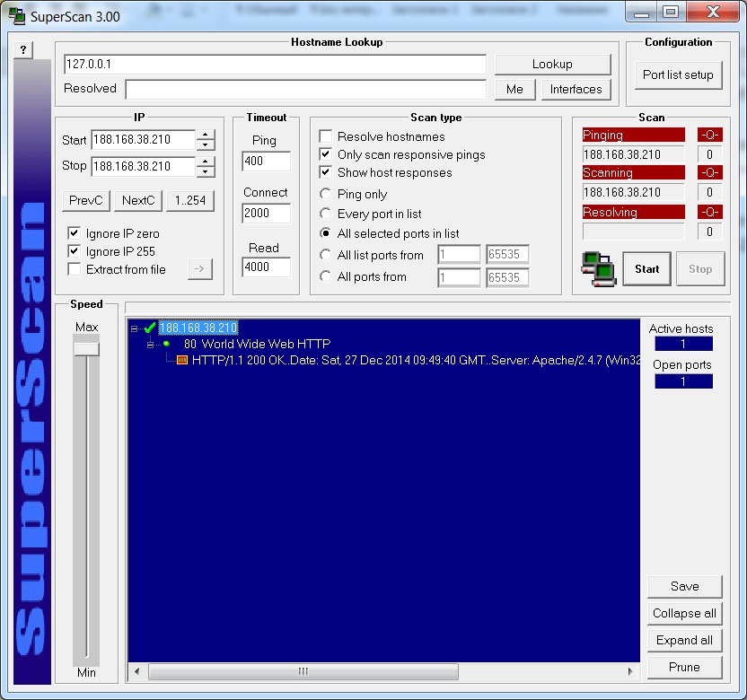747x700 pixels.
Task: Click the Scanning red status label
Action: 634,172
